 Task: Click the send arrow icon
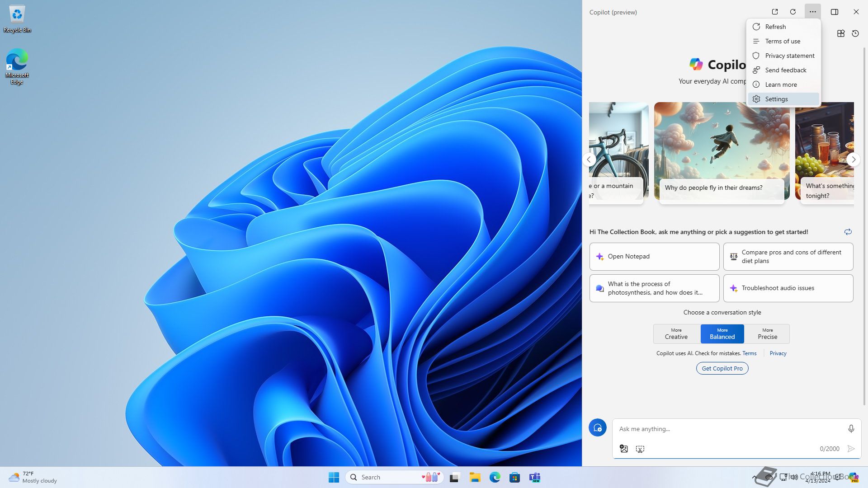click(851, 449)
